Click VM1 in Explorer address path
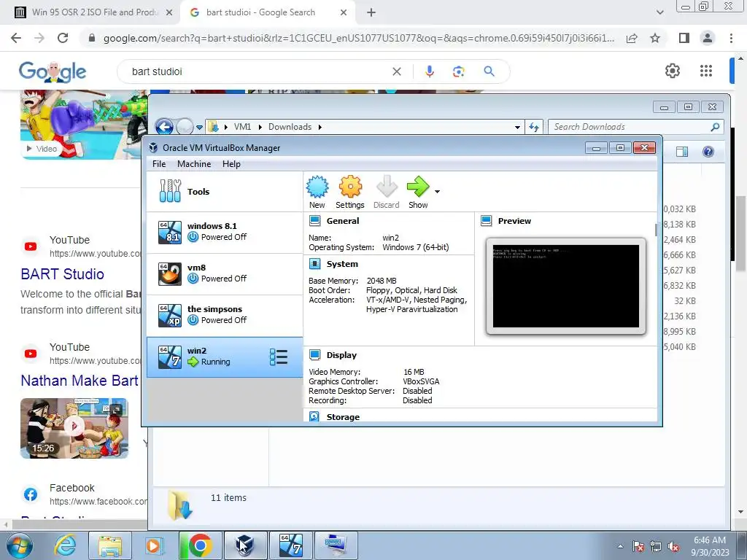 click(242, 127)
